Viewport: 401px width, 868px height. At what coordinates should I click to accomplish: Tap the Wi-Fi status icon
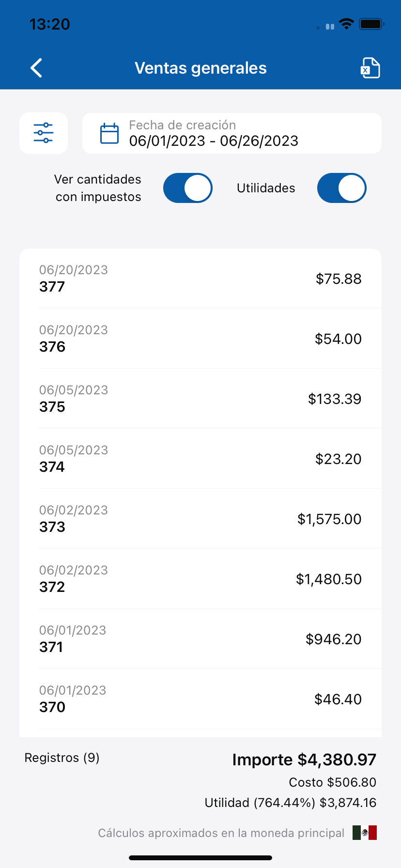346,24
